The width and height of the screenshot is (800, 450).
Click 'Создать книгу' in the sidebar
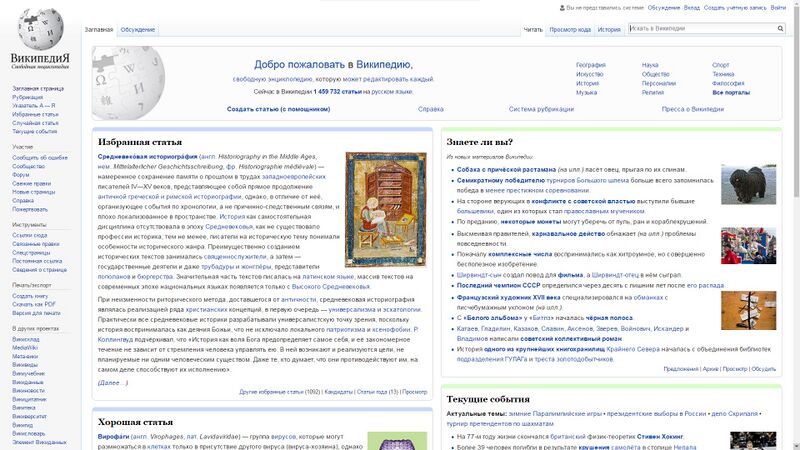tap(30, 296)
